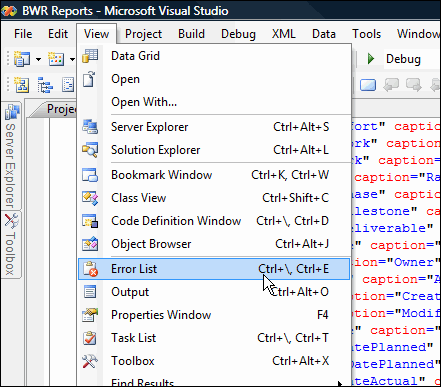The width and height of the screenshot is (441, 387).
Task: Show Class View
Action: click(x=214, y=198)
